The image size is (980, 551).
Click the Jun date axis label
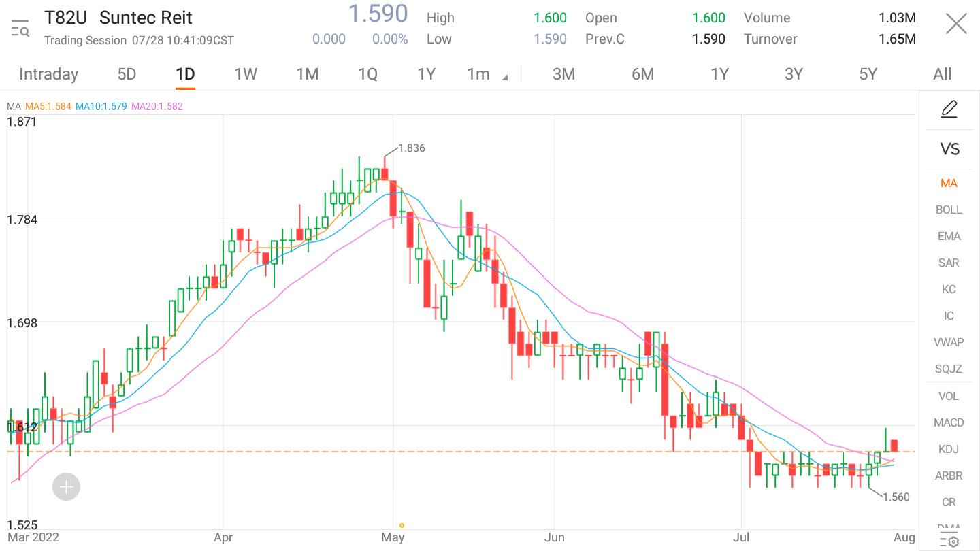[555, 537]
